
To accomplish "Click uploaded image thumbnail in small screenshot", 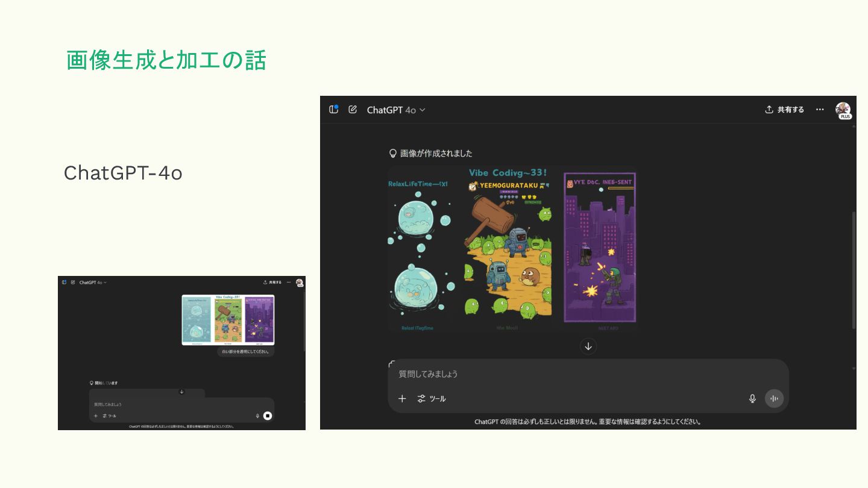I will pos(228,320).
